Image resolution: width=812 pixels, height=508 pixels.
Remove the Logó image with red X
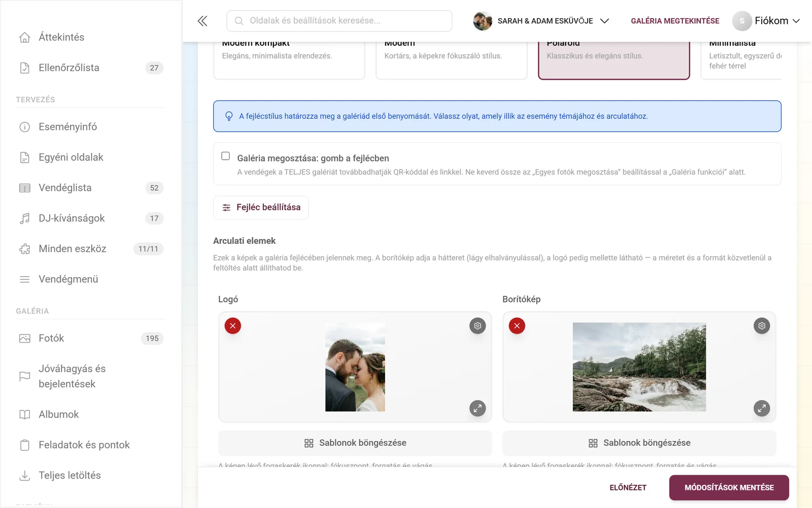pyautogui.click(x=233, y=326)
